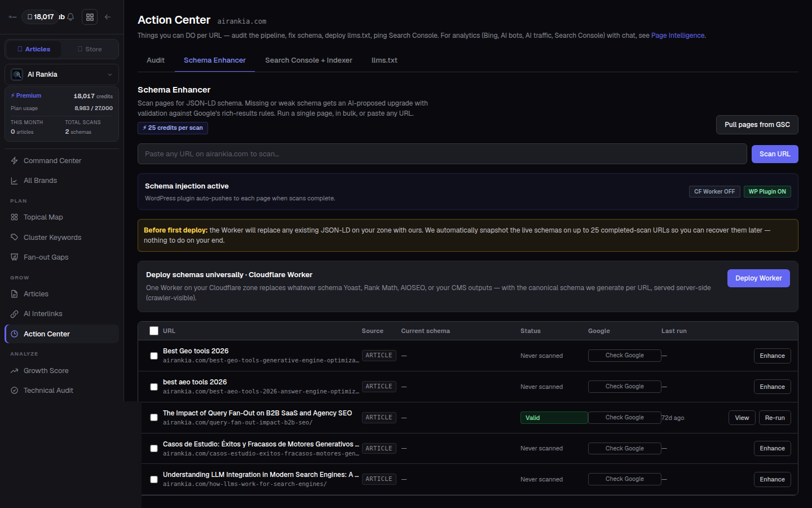Click the Growth Score trend icon

pyautogui.click(x=15, y=371)
